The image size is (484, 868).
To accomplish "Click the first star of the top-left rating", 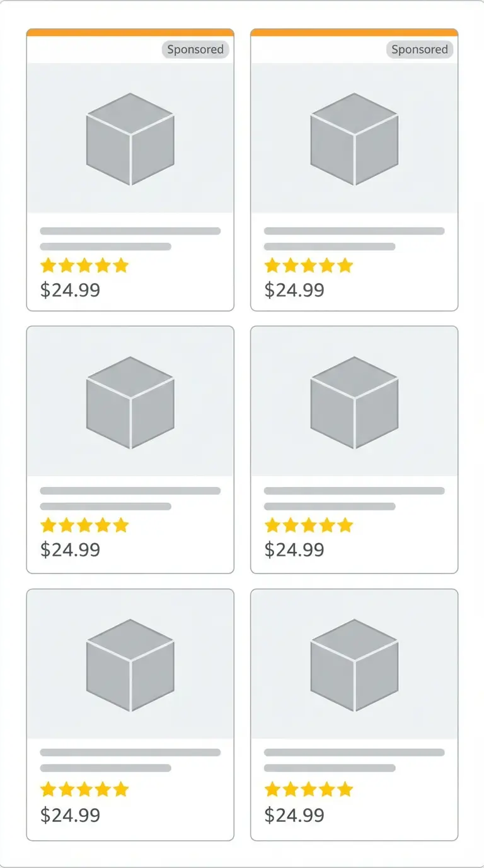I will point(49,265).
